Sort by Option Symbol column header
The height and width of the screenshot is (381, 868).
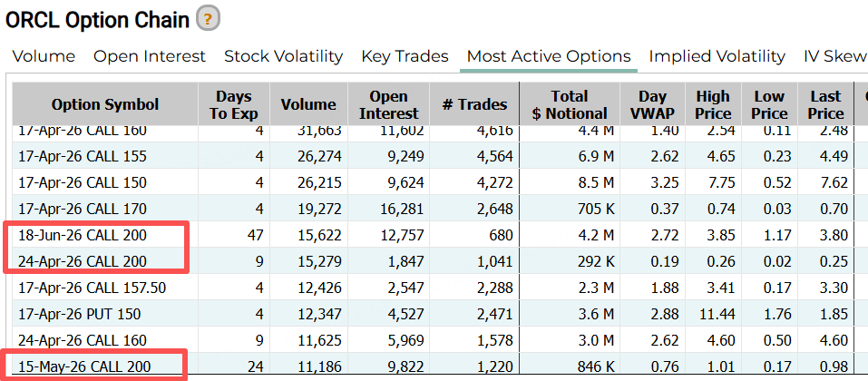pos(105,104)
